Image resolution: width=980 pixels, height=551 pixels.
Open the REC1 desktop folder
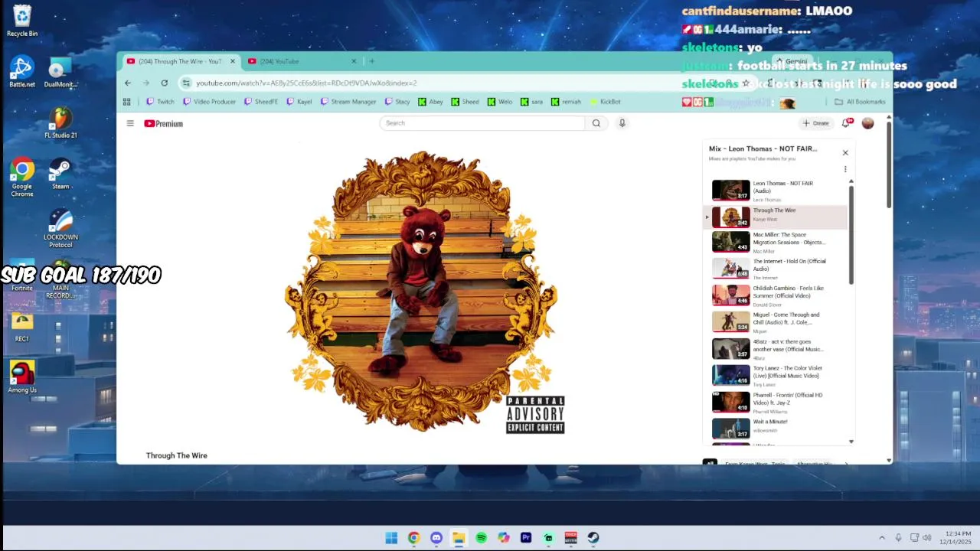tap(22, 328)
